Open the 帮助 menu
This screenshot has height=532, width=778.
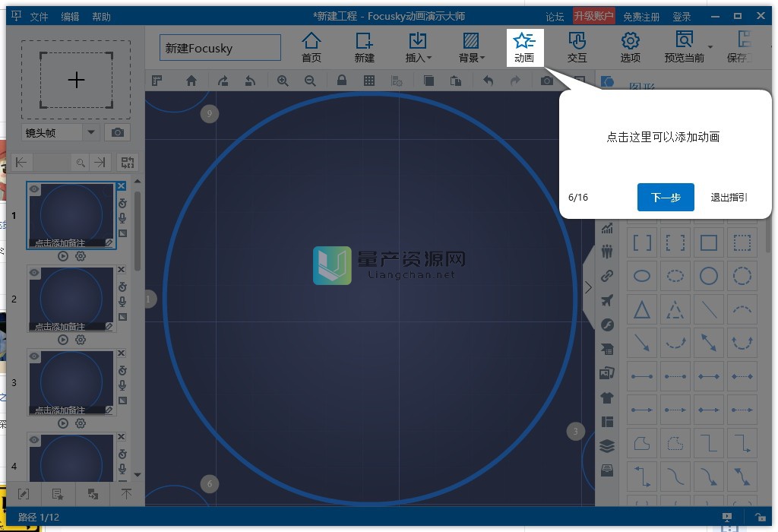click(x=101, y=17)
